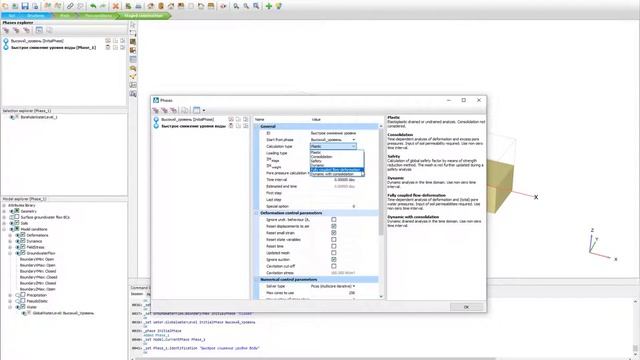Click the layout view icon in Phases dialog toolbar

click(x=196, y=110)
